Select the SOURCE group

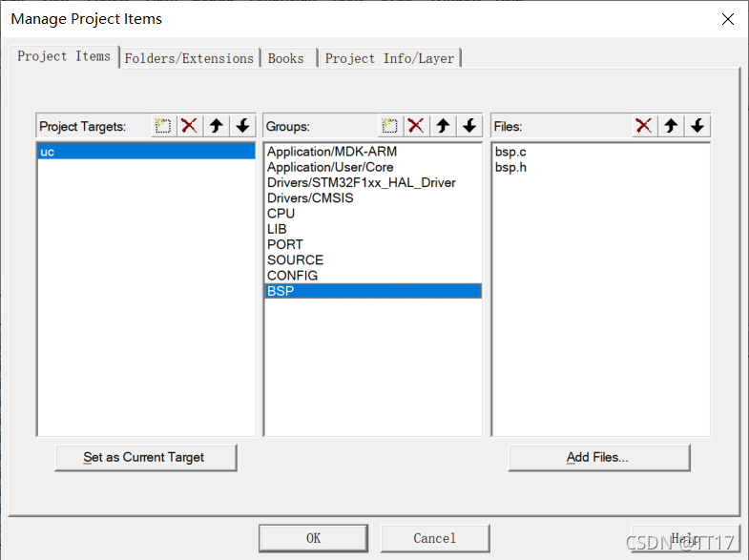[x=372, y=260]
